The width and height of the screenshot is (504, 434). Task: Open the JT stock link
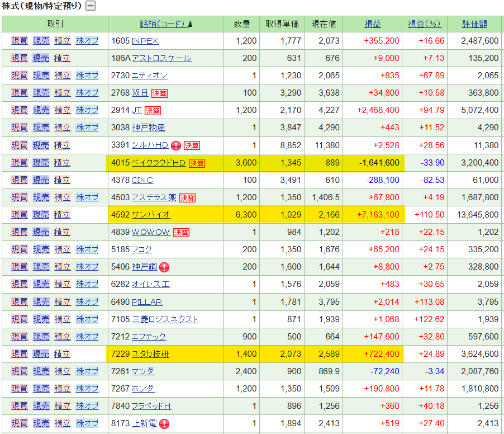coord(136,110)
